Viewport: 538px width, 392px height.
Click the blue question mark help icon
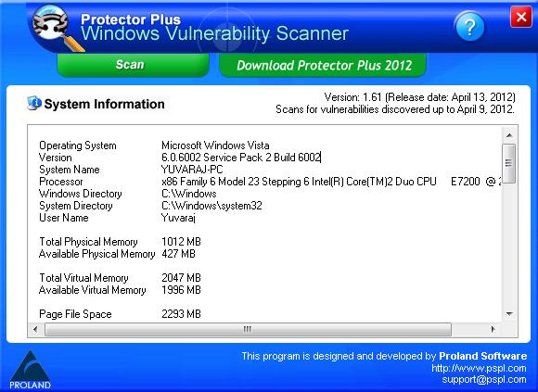pyautogui.click(x=469, y=26)
